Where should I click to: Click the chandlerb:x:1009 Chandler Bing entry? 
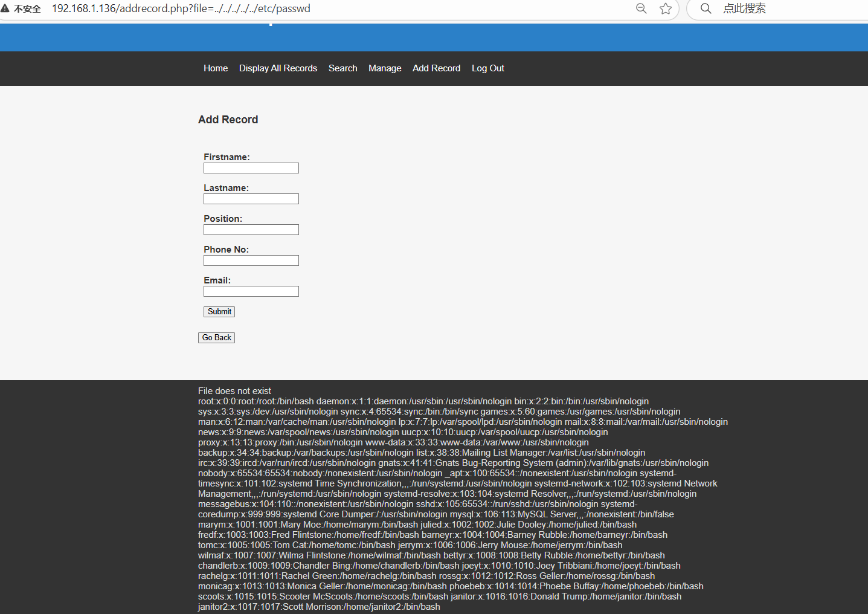coord(329,566)
